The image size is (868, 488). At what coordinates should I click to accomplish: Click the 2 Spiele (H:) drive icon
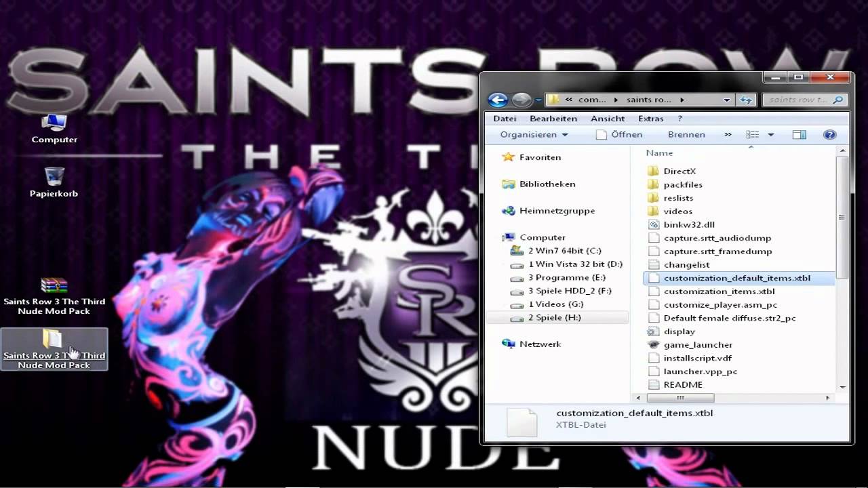(517, 318)
